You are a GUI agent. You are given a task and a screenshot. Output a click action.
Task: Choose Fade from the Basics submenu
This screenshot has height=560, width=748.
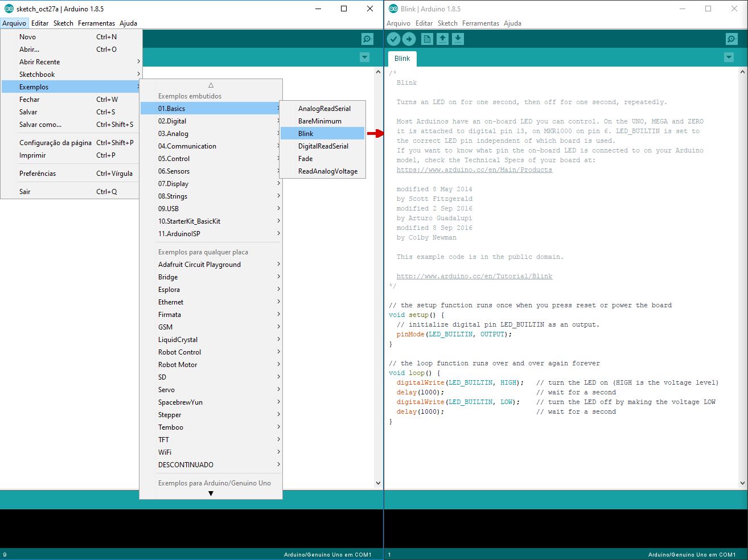coord(306,159)
